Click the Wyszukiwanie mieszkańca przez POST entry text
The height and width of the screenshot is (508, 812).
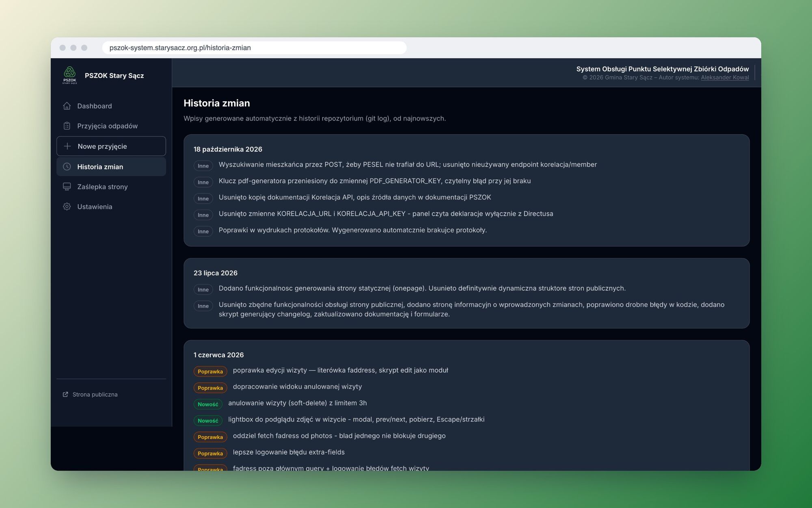tap(408, 165)
